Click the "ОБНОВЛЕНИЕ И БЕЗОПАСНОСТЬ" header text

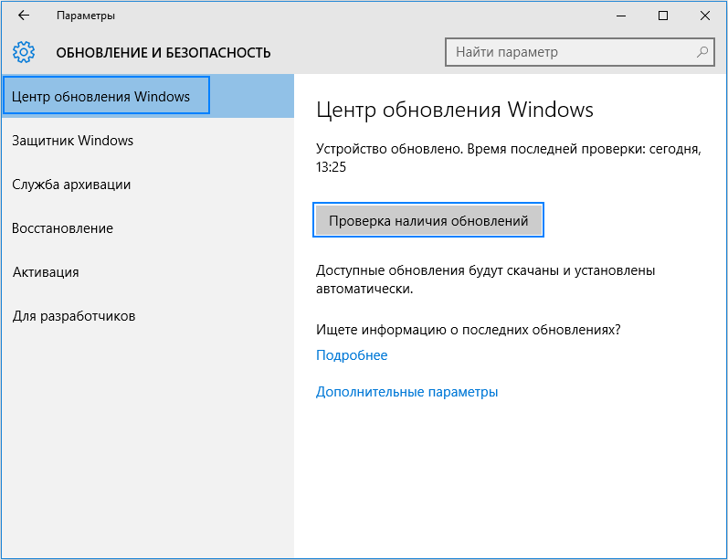tap(164, 52)
